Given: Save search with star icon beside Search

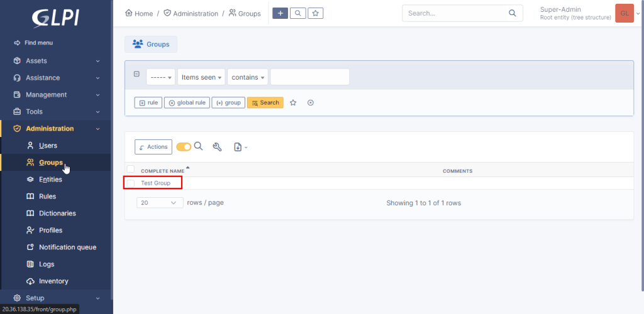Looking at the screenshot, I should coord(293,102).
